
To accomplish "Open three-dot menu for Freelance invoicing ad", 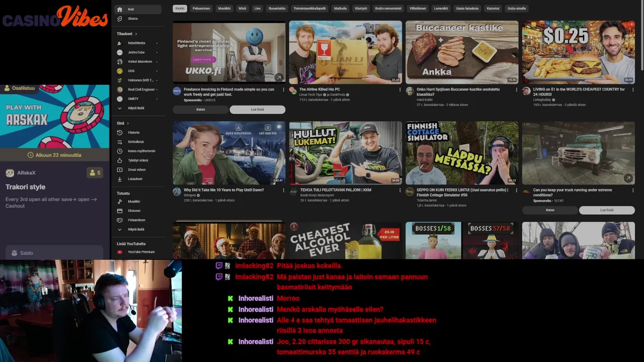I will click(x=283, y=90).
